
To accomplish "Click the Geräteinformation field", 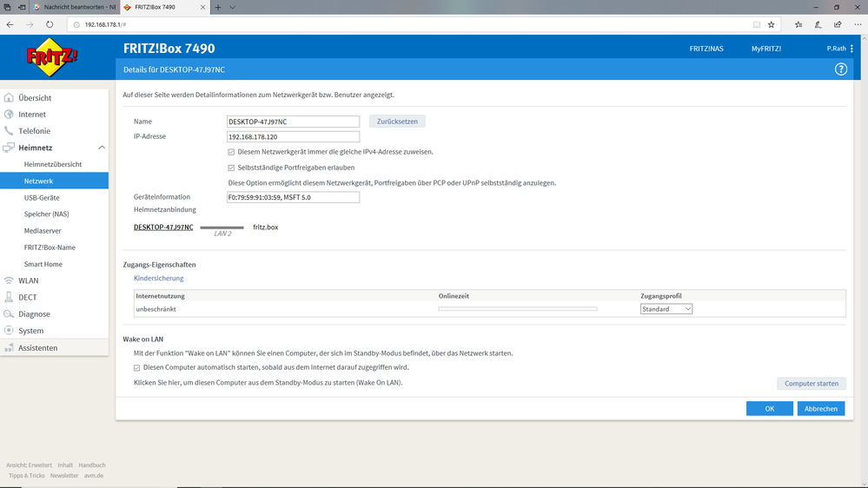I will tap(293, 197).
